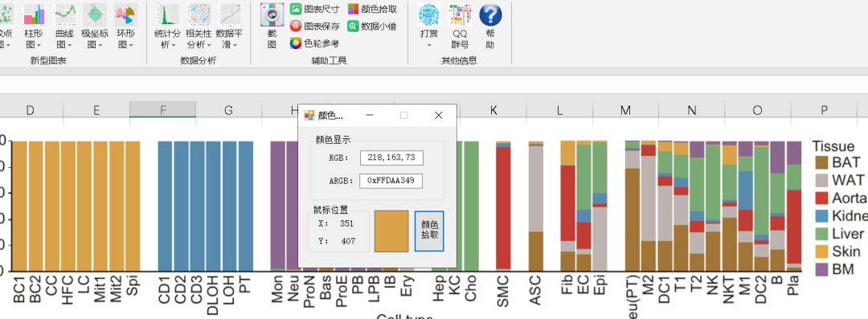Click the 数据小偷 data thief icon
The image size is (868, 319).
353,26
